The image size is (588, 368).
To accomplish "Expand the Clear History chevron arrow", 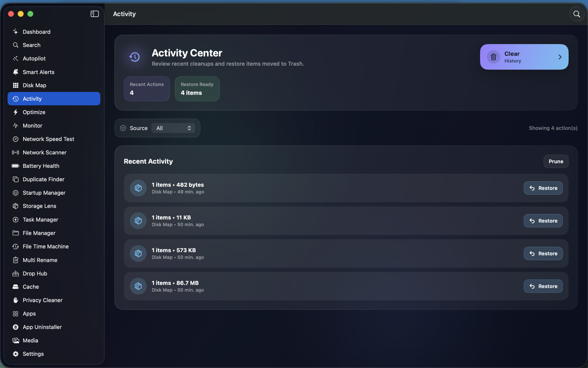I will tap(560, 57).
